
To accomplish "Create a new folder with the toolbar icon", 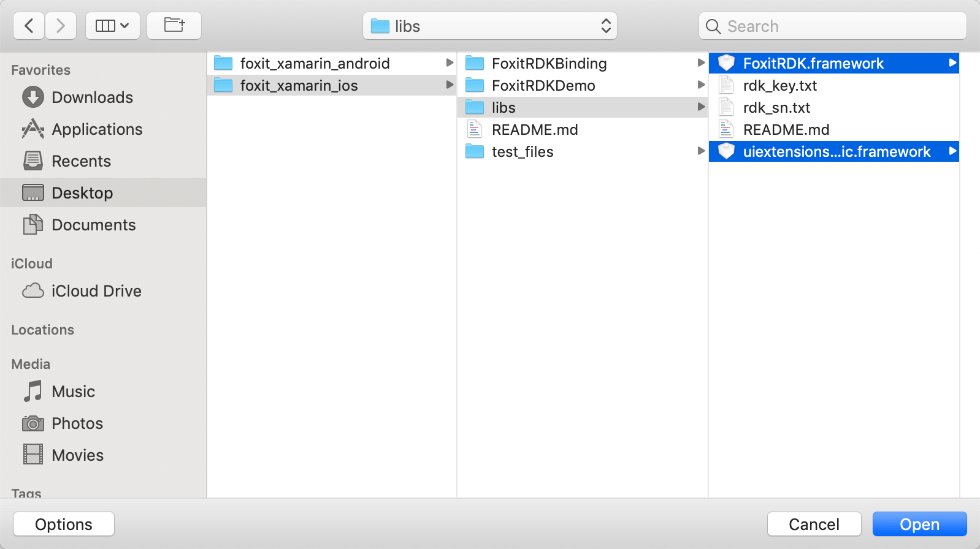I will (x=174, y=26).
